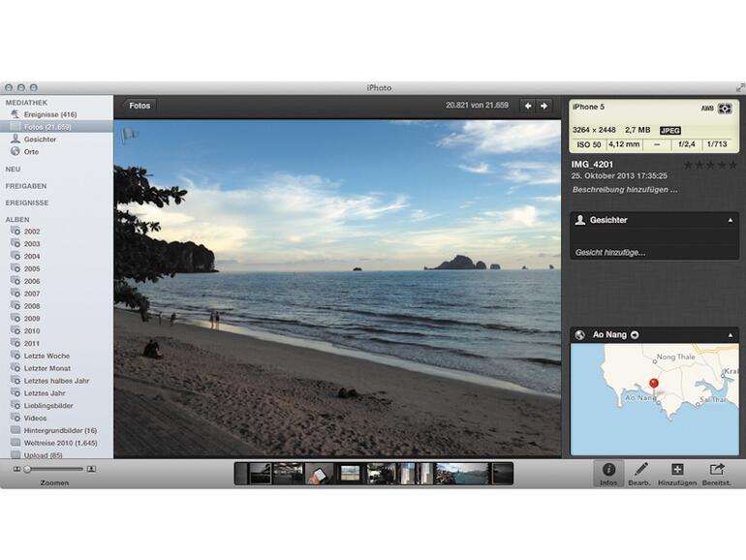Select the wide panorama thumbnail in filmstrip

(x=462, y=474)
